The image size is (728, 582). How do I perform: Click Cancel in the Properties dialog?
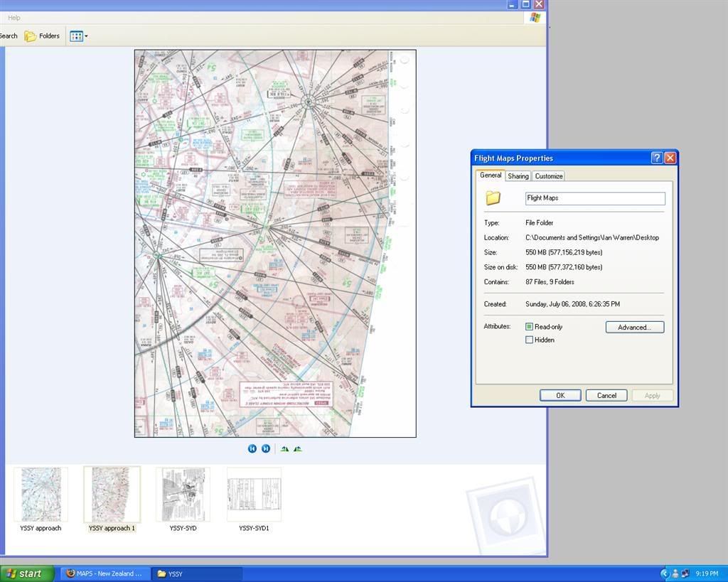coord(606,396)
